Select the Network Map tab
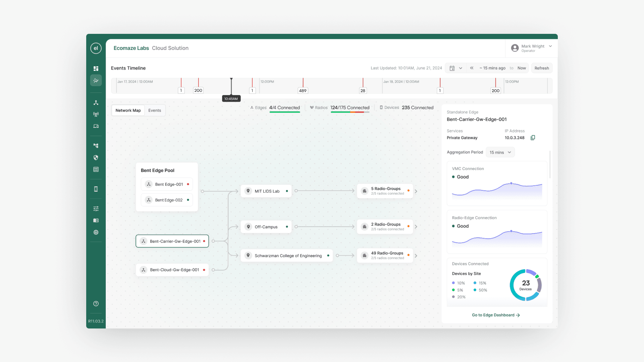Viewport: 644px width, 362px height. [128, 110]
